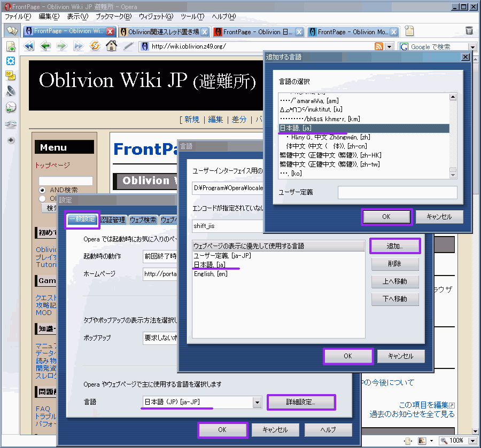Open the closed tabs trash icon
The image size is (481, 448).
469,31
